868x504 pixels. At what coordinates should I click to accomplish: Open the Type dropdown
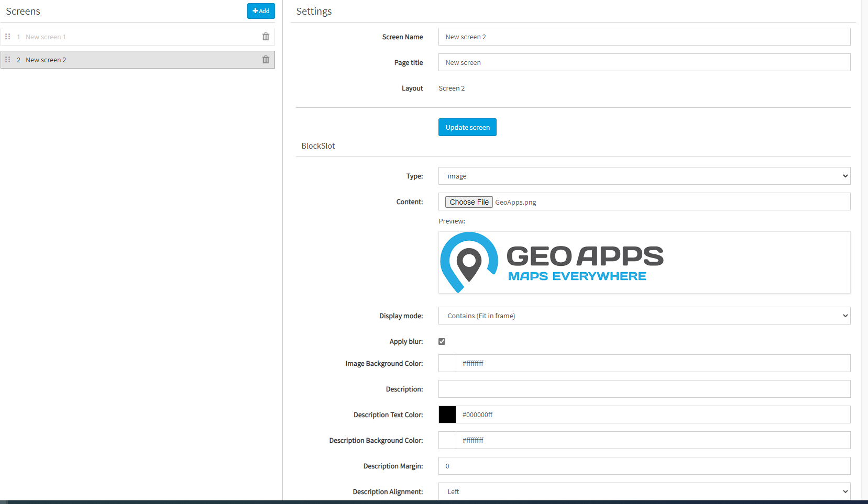(644, 176)
